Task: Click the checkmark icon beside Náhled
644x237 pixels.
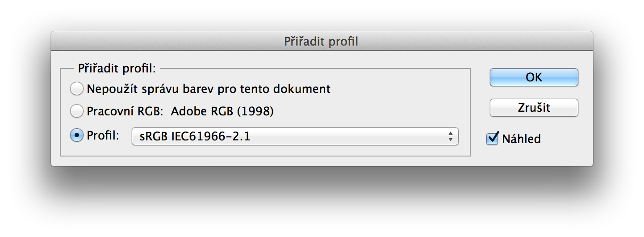Action: coord(493,138)
